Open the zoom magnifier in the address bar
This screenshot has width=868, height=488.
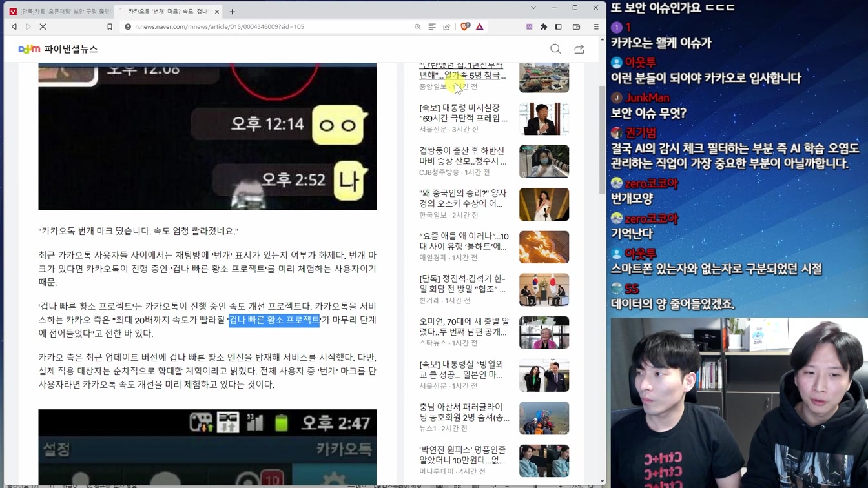tap(418, 27)
